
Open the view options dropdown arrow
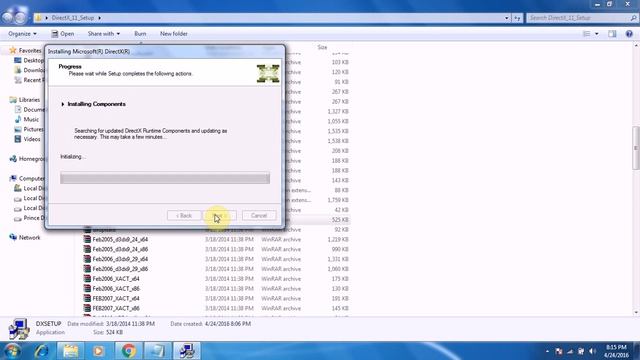click(x=596, y=33)
